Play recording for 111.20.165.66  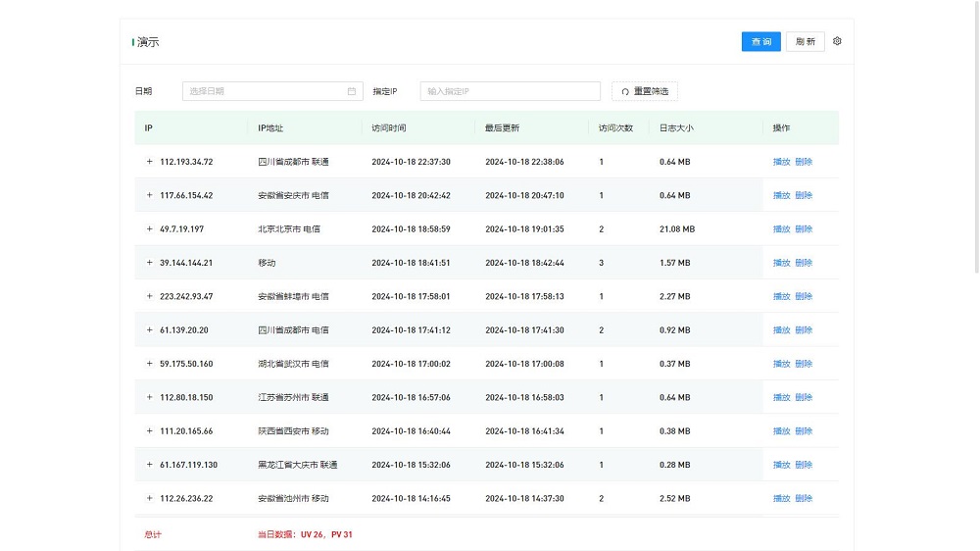[x=781, y=431]
